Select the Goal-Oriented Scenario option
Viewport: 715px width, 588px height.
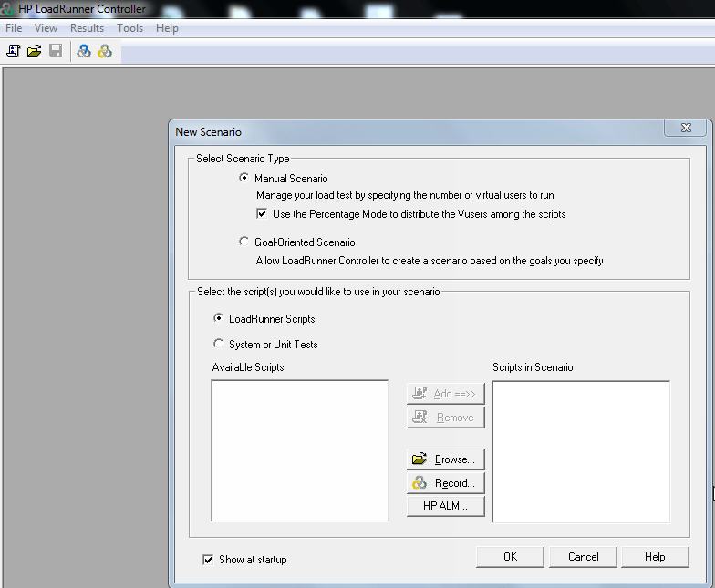(244, 242)
